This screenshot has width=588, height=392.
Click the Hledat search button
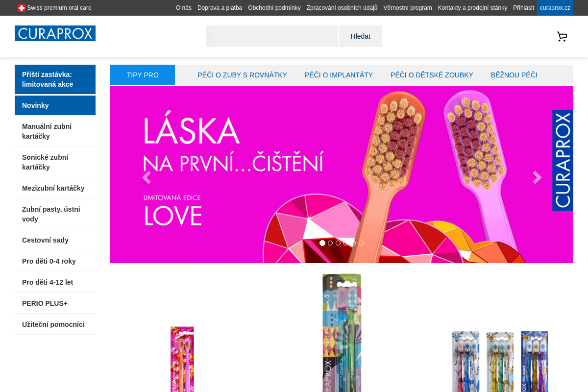[361, 36]
